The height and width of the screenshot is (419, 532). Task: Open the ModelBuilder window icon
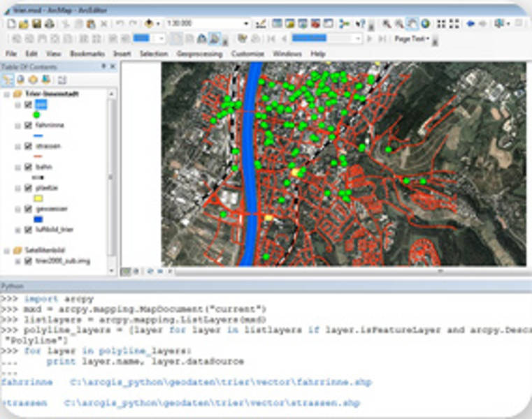344,23
